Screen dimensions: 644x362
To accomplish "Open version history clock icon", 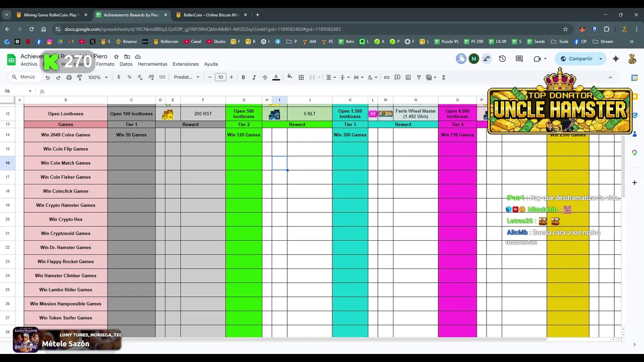I will click(502, 59).
